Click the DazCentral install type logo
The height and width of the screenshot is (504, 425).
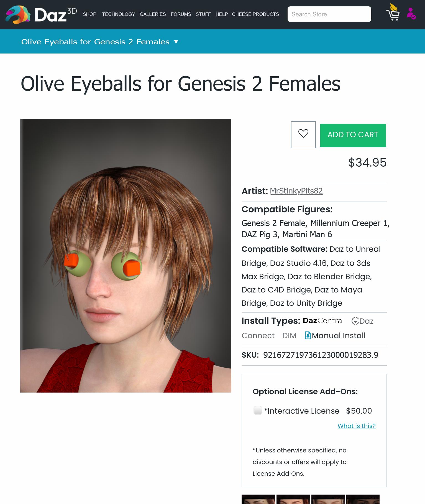(x=323, y=321)
